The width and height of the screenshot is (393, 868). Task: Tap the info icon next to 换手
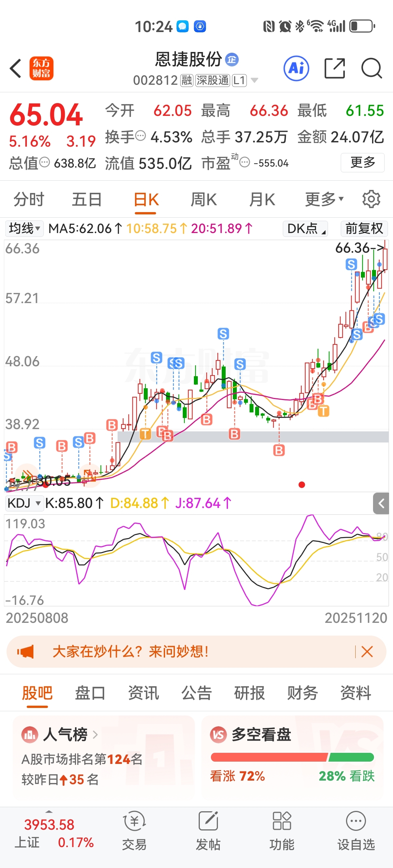coord(140,136)
